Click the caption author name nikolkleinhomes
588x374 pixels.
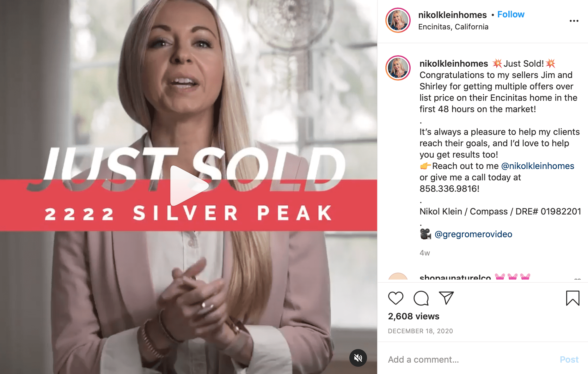(x=454, y=64)
